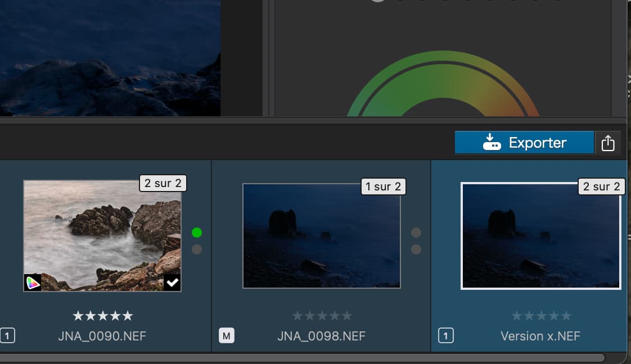Enable the upper pick dot for JNA_0098
This screenshot has width=631, height=364.
point(416,233)
